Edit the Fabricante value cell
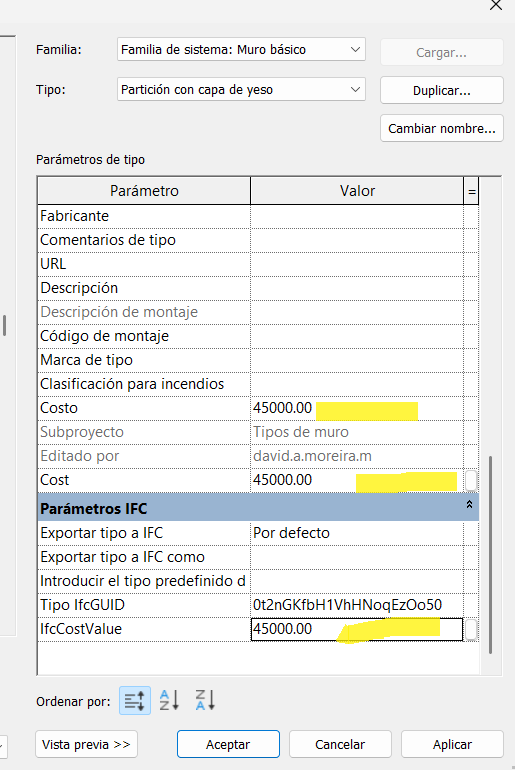 point(357,216)
